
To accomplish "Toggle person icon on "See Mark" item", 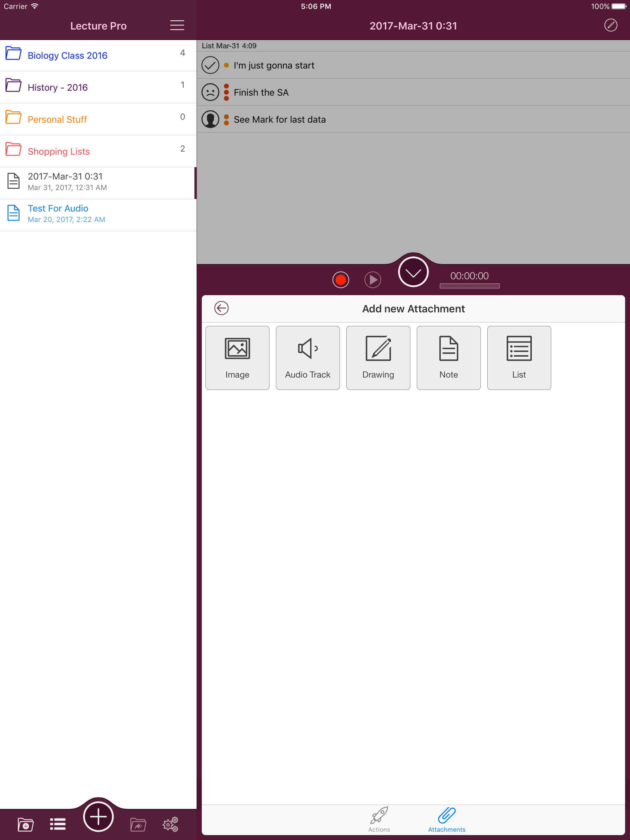I will pyautogui.click(x=210, y=119).
